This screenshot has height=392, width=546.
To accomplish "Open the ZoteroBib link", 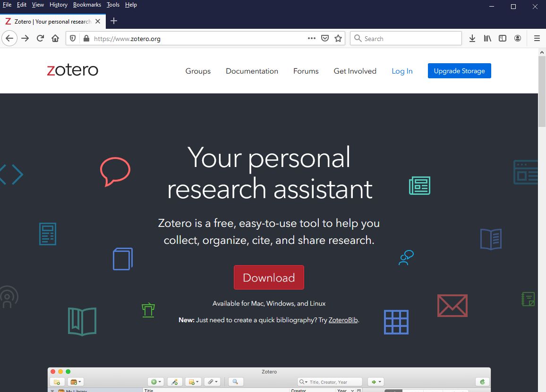I will (343, 320).
